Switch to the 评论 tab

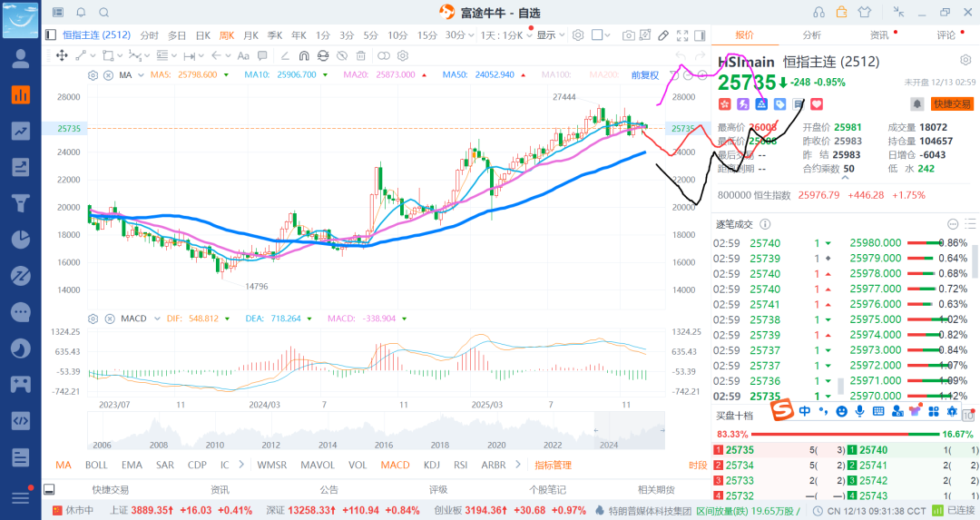[946, 35]
